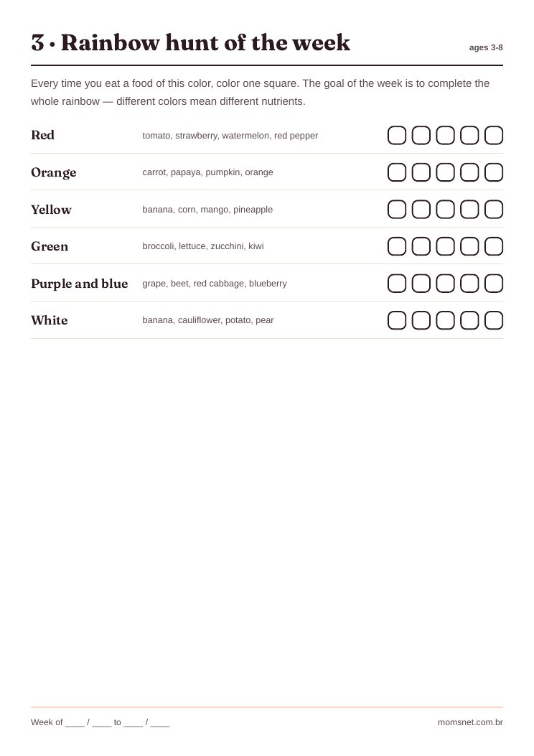Check the fifth square in the Green row
This screenshot has height=756, width=534.
pyautogui.click(x=494, y=246)
